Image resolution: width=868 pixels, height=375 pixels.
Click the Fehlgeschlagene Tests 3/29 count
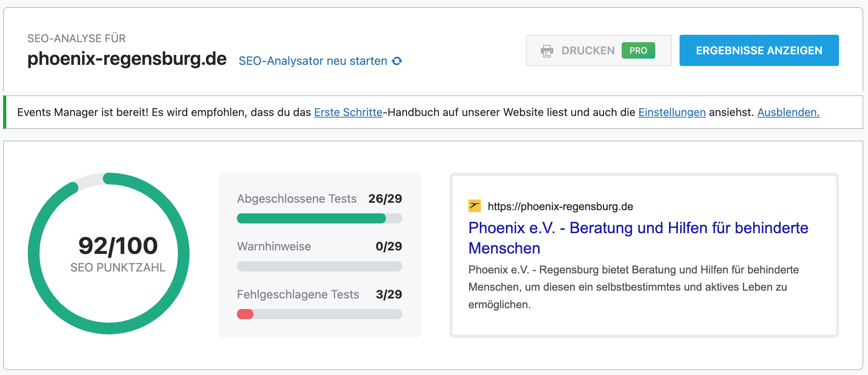[x=389, y=294]
